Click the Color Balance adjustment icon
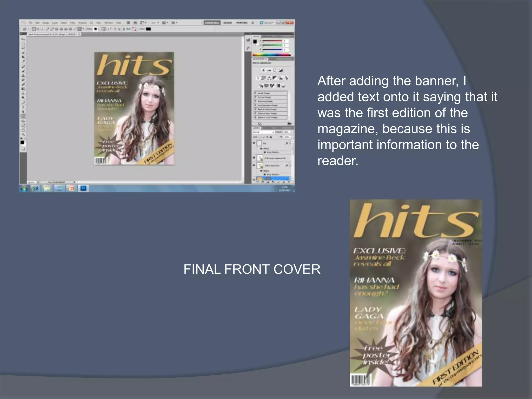 tap(269, 78)
